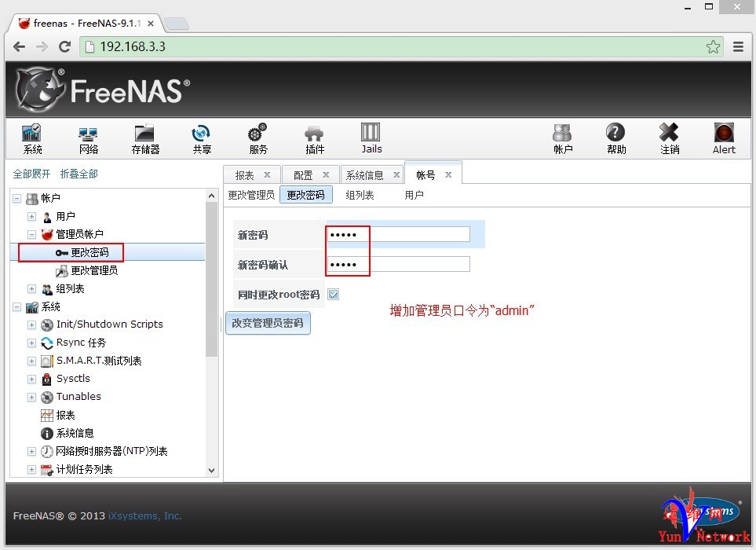The width and height of the screenshot is (756, 550).
Task: Open the 组列表 sub-tab
Action: [360, 195]
